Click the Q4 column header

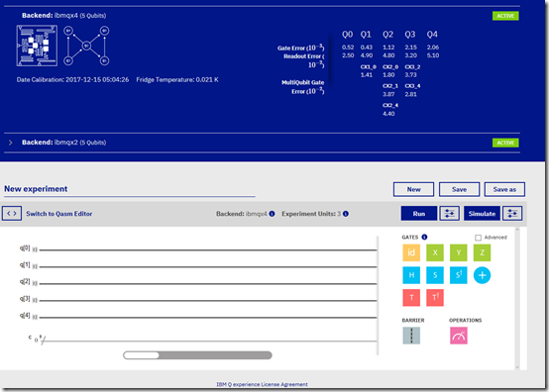tap(432, 35)
